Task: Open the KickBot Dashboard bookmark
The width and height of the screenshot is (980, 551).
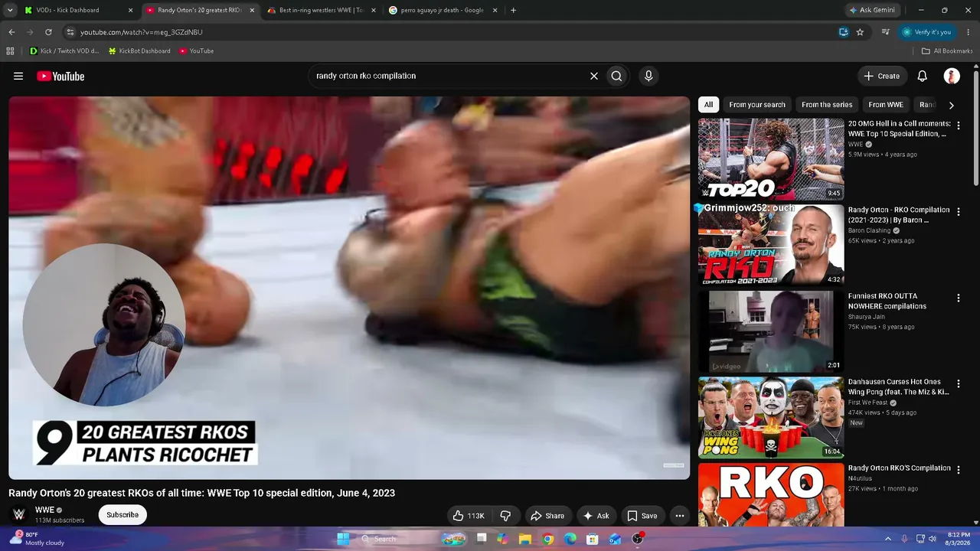Action: pyautogui.click(x=139, y=51)
